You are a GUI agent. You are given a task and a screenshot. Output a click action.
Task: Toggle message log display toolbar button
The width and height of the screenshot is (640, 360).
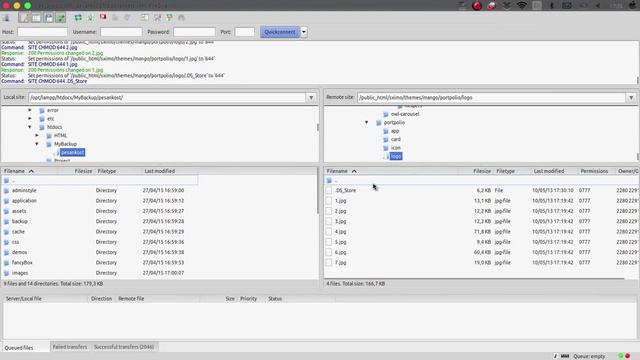[24, 18]
